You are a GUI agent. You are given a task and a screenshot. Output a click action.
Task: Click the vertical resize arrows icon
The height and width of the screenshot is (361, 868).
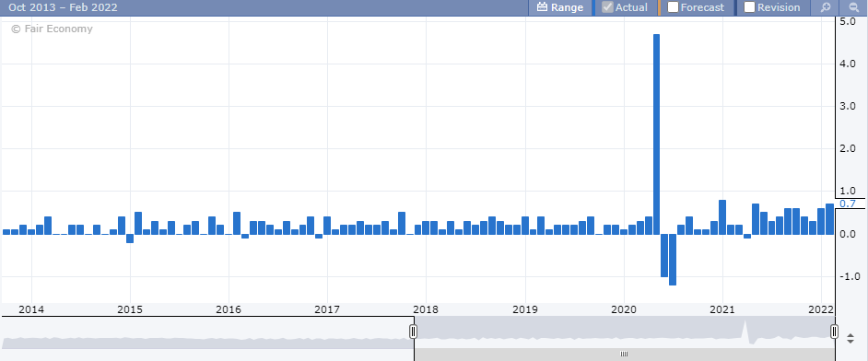click(850, 338)
